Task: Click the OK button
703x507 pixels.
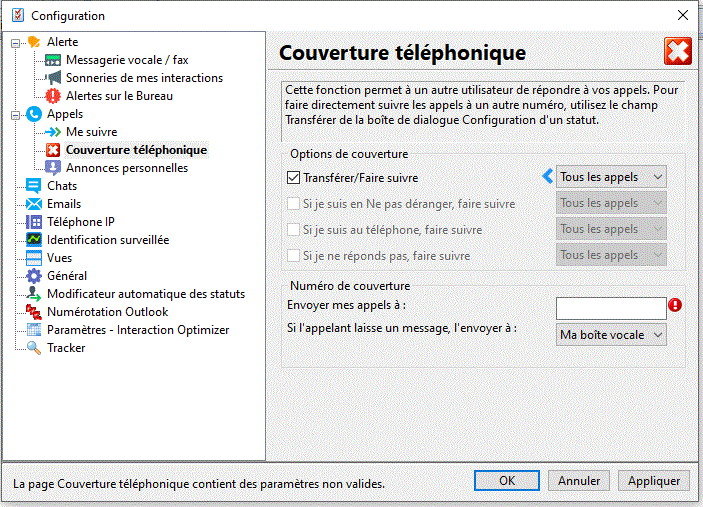Action: tap(506, 481)
